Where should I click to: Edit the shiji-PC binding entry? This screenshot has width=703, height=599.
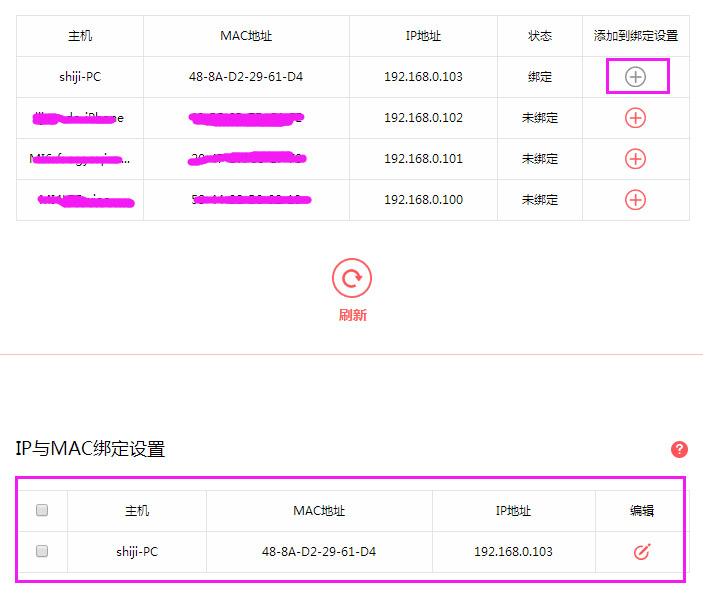point(642,552)
